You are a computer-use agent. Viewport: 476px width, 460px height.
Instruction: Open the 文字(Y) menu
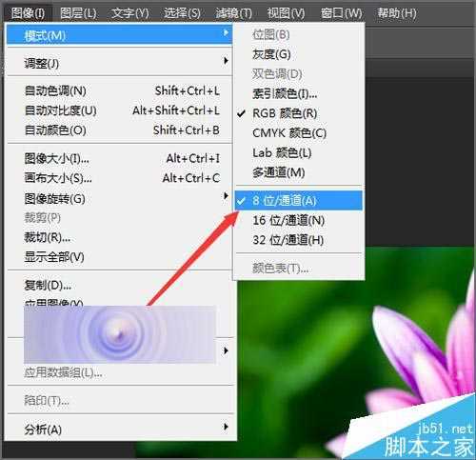click(x=130, y=13)
